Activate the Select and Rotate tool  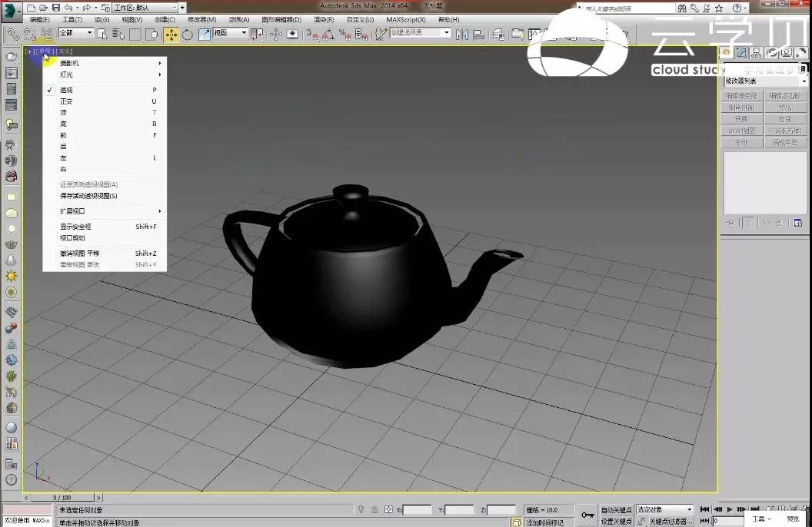[x=188, y=35]
